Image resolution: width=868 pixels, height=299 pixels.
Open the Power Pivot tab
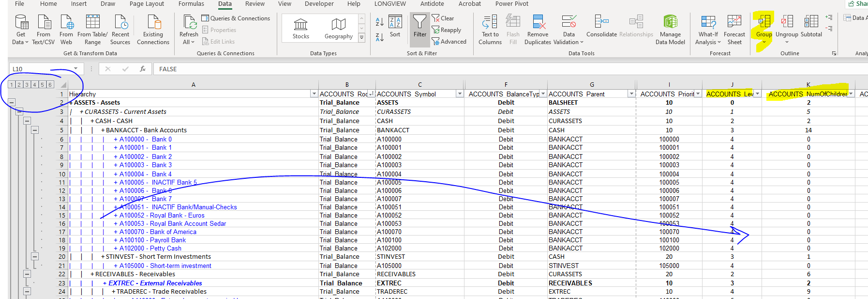[x=512, y=4]
